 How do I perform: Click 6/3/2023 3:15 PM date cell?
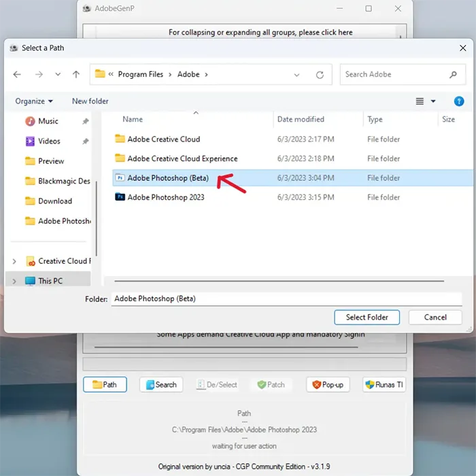305,198
